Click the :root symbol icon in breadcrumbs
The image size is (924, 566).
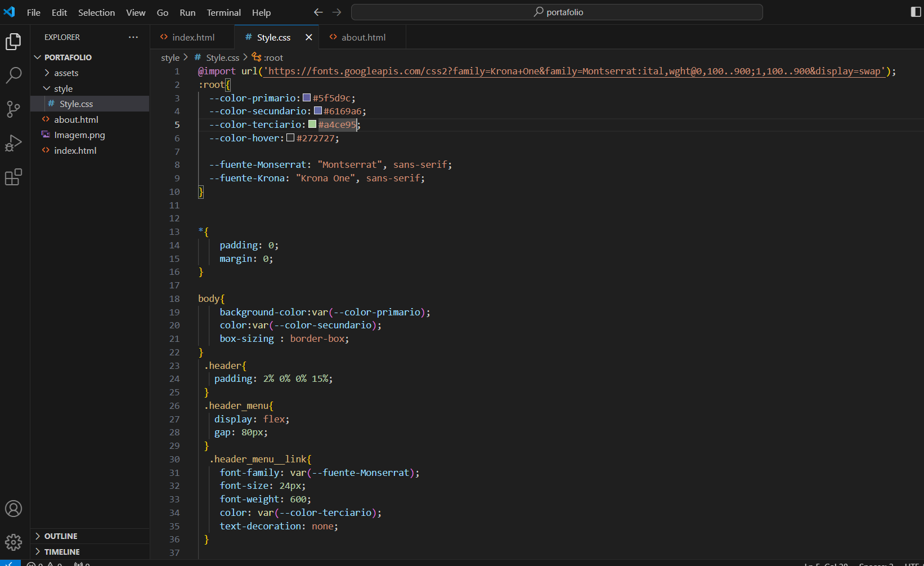coord(257,57)
